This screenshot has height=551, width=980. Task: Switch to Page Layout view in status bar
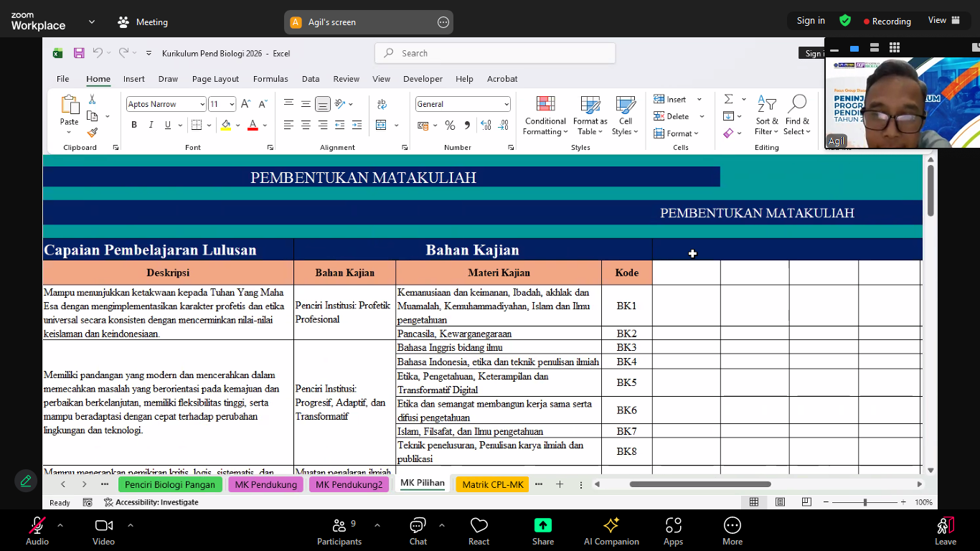(780, 502)
